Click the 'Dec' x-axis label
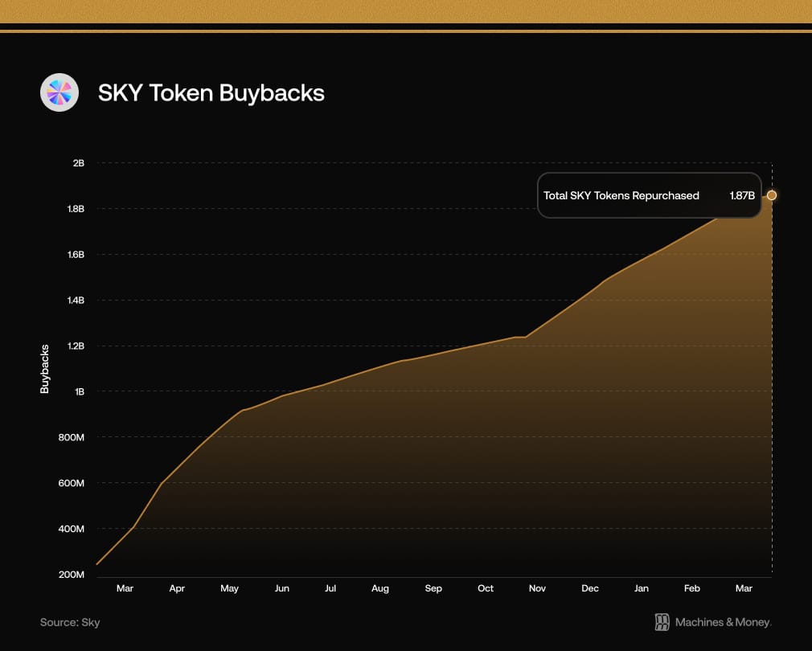The width and height of the screenshot is (812, 651). coord(590,588)
